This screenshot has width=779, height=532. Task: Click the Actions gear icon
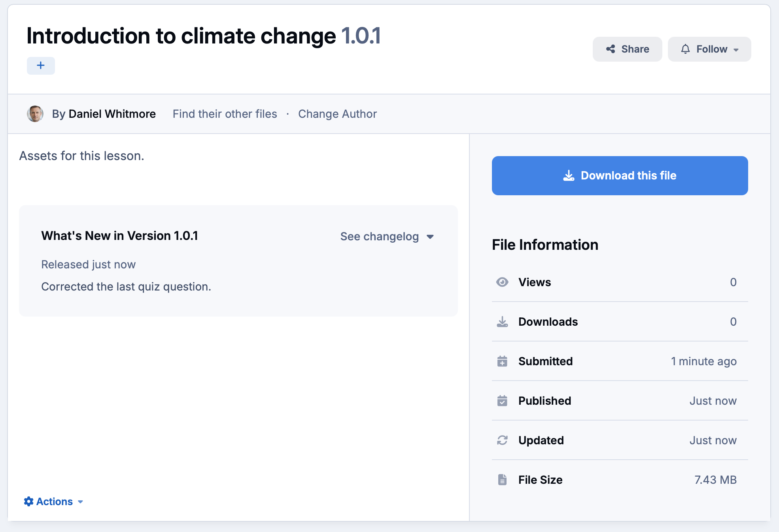click(x=28, y=502)
